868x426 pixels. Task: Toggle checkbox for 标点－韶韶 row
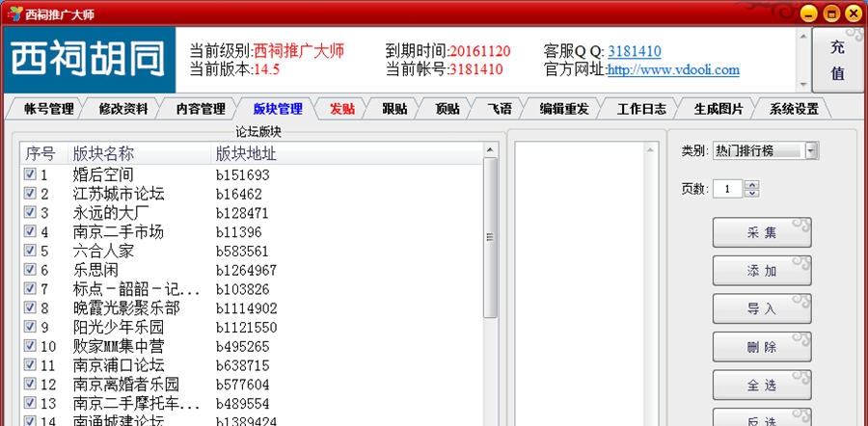coord(30,288)
